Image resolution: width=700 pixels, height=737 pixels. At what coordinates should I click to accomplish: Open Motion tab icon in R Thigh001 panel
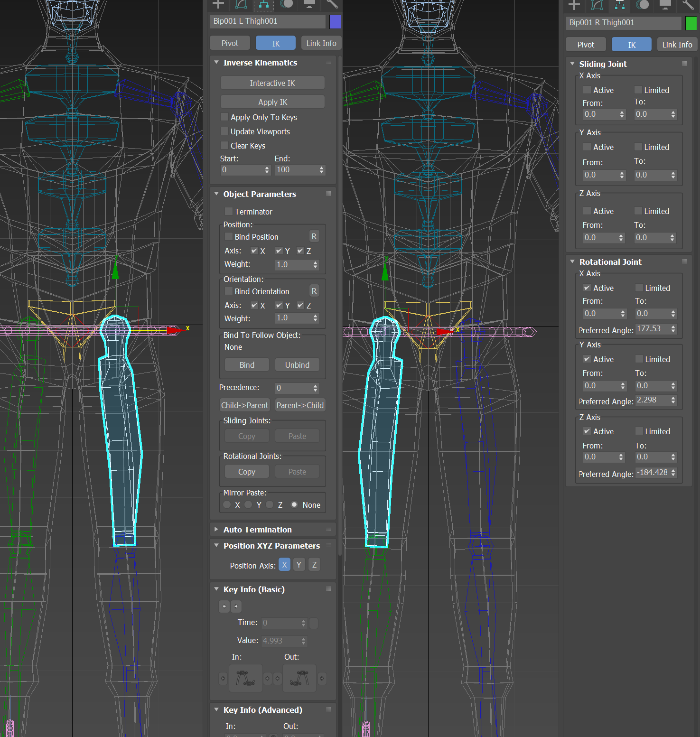pos(643,5)
